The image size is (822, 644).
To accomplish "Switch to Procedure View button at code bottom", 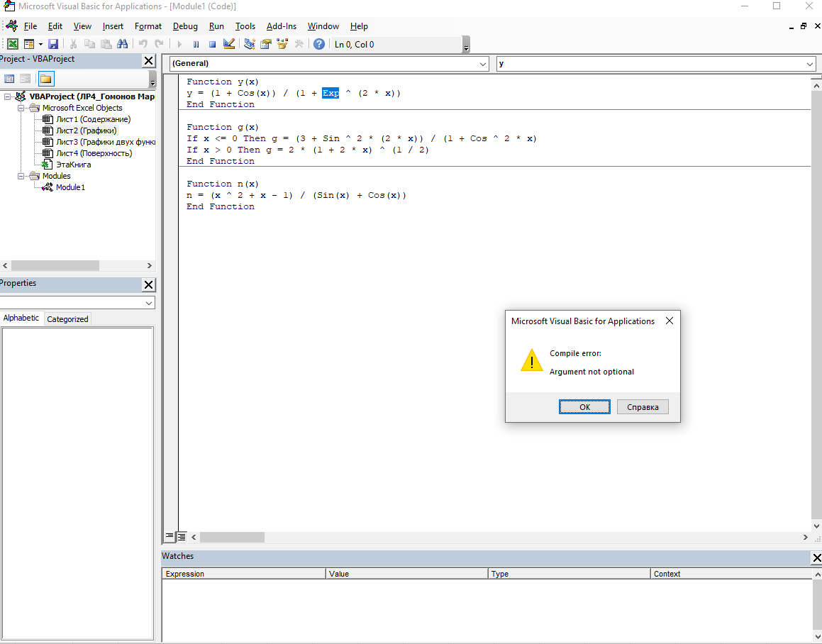I will (x=170, y=536).
